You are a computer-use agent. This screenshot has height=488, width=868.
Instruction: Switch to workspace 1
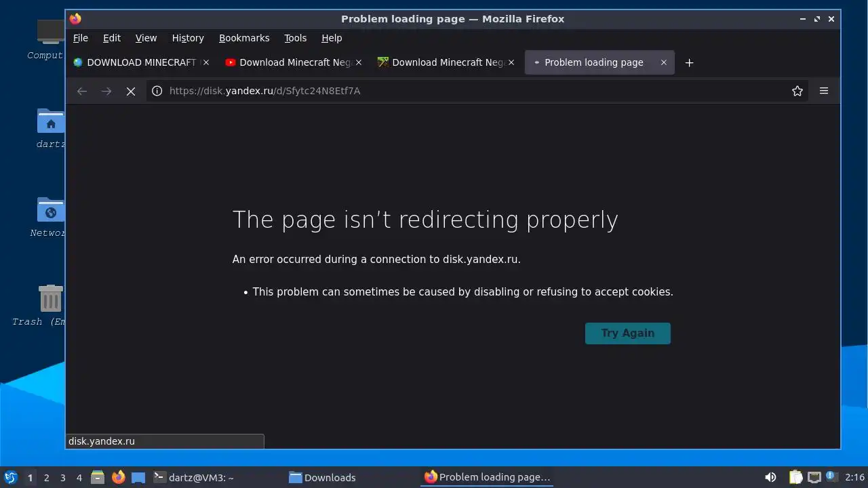click(x=30, y=478)
